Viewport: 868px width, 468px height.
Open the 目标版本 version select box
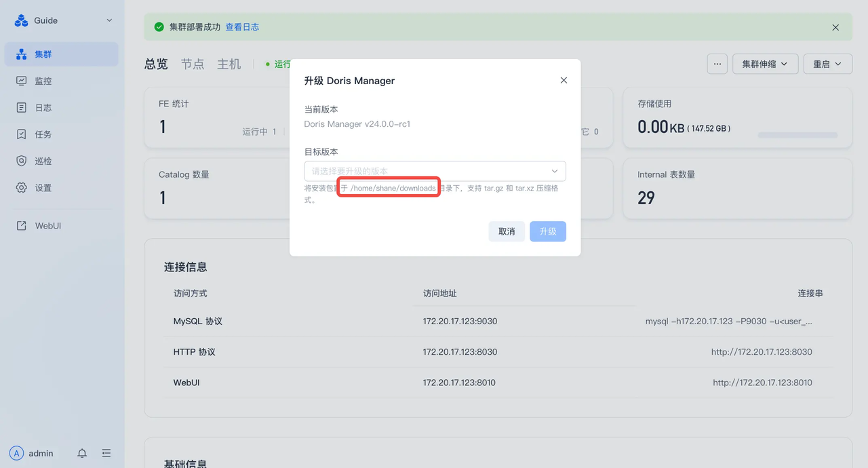435,171
